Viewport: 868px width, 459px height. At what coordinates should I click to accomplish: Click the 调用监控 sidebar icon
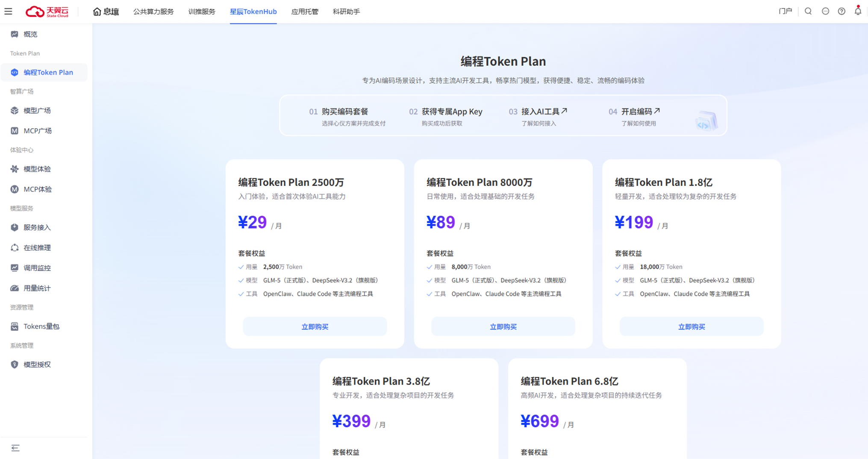click(15, 268)
